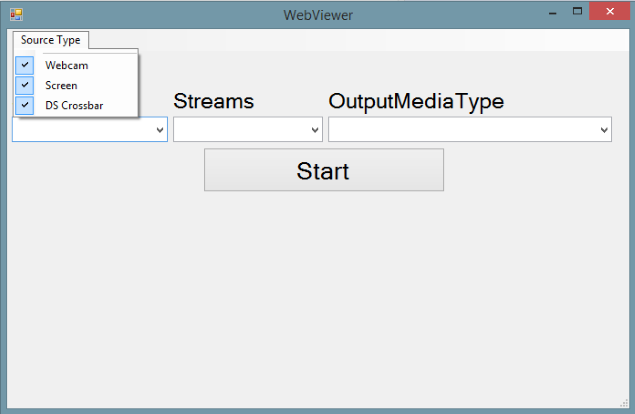This screenshot has height=414, width=635.
Task: Expand the source combo box arrow below menu
Action: tap(160, 130)
